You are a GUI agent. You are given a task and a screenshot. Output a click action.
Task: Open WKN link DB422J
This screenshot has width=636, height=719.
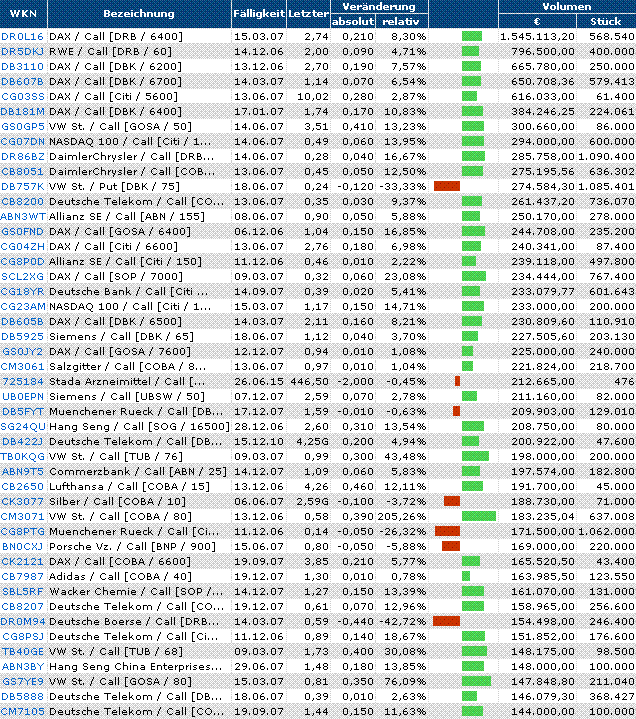tap(22, 442)
